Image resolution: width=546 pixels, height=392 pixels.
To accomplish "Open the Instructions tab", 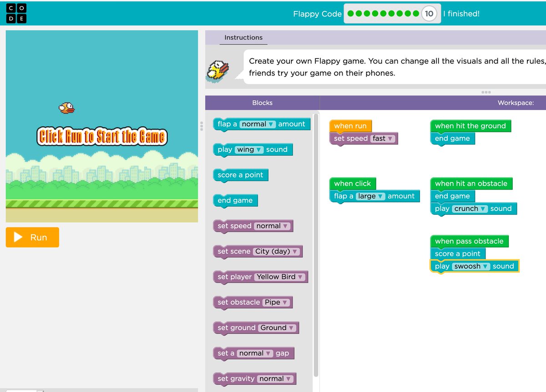I will 243,38.
